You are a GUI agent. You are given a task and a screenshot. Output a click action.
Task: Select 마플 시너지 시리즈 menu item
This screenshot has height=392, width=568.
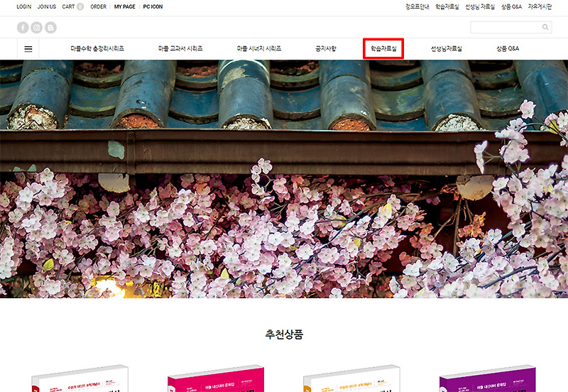pyautogui.click(x=259, y=48)
